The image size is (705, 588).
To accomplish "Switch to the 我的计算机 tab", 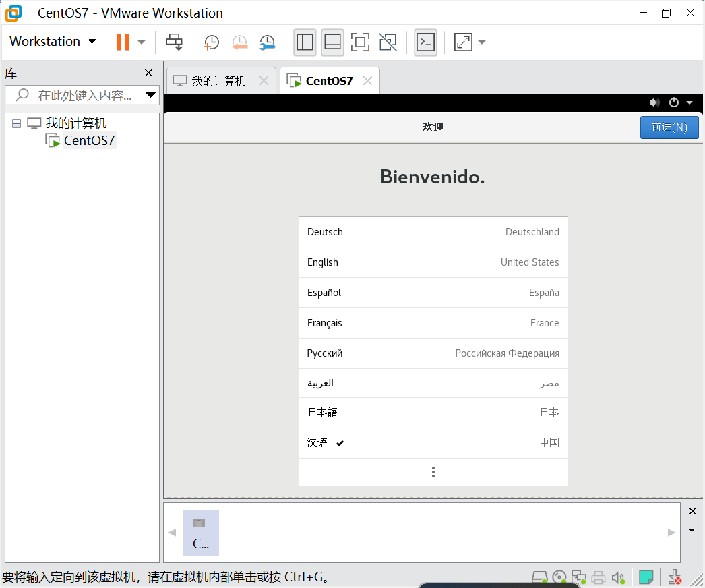I will click(218, 81).
